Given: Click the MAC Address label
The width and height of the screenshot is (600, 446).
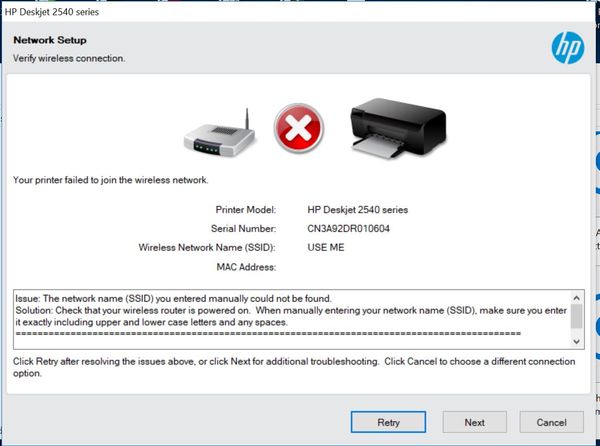Looking at the screenshot, I should click(x=245, y=267).
